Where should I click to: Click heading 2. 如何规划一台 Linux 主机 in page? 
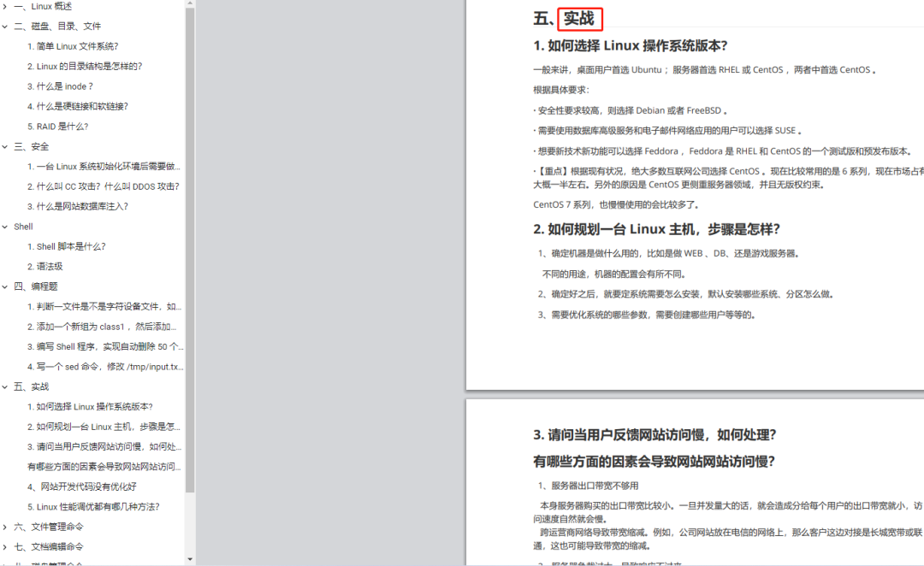point(656,229)
